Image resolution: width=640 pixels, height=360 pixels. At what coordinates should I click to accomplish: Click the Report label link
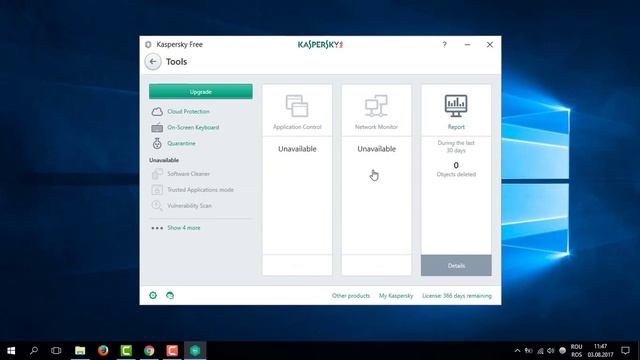456,127
